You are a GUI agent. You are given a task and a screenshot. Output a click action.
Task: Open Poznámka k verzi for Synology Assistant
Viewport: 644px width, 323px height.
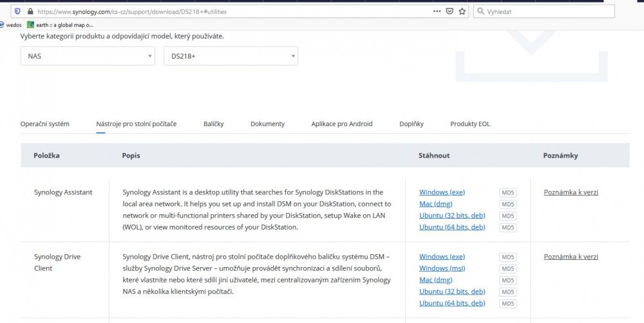pyautogui.click(x=571, y=192)
